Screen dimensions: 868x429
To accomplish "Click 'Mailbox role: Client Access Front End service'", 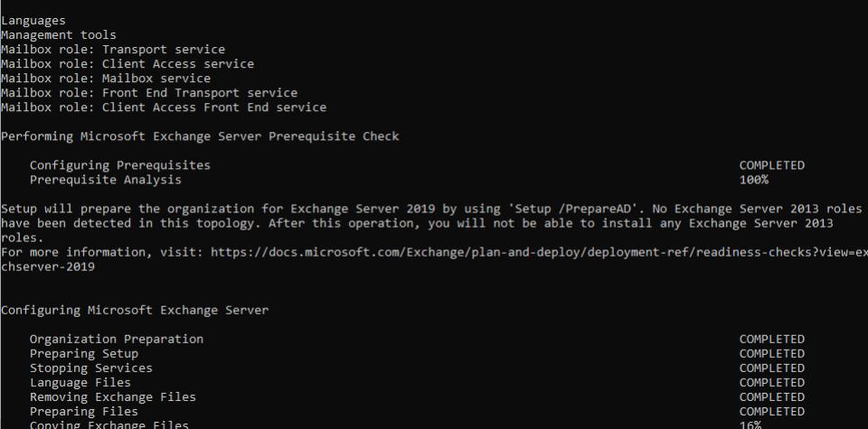I will pos(163,107).
